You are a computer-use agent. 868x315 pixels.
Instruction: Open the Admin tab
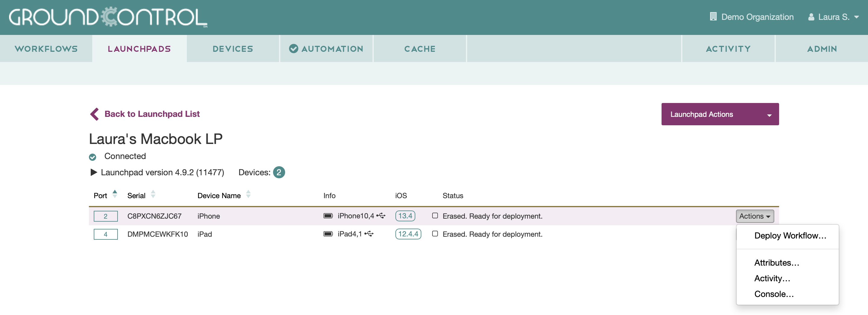pyautogui.click(x=822, y=48)
